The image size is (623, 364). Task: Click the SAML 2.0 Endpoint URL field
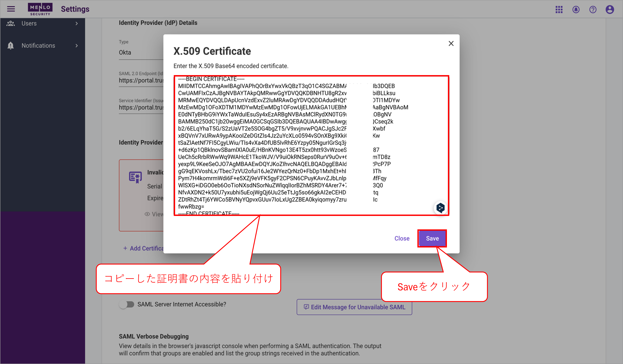141,81
